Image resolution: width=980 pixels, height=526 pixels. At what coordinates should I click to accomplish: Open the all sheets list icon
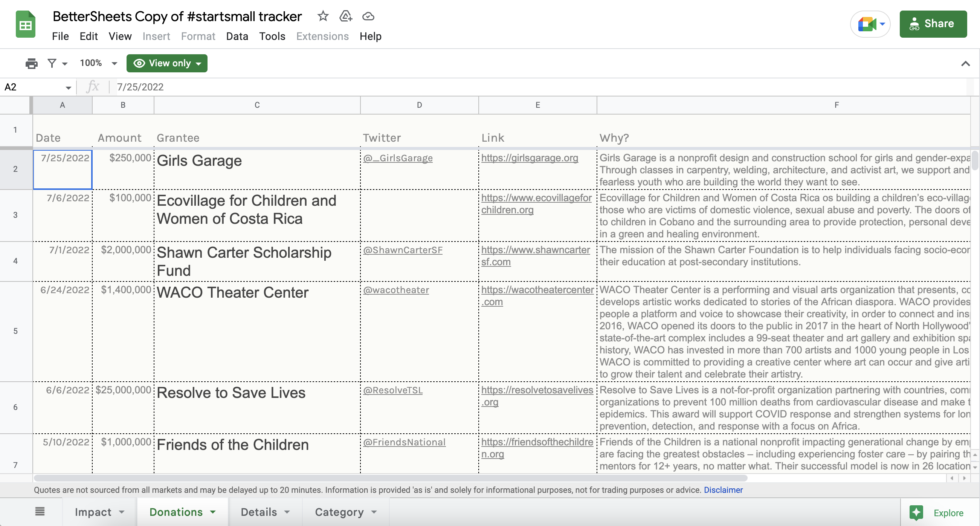coord(40,512)
